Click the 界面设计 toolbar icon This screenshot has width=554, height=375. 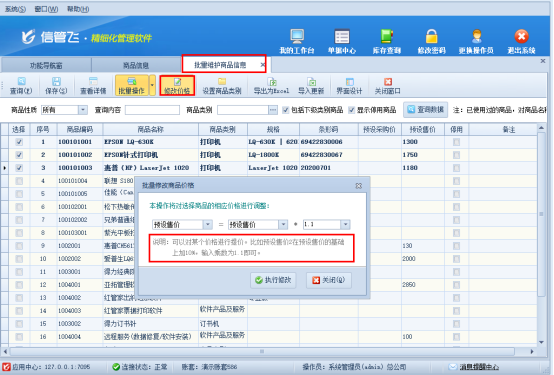click(349, 86)
